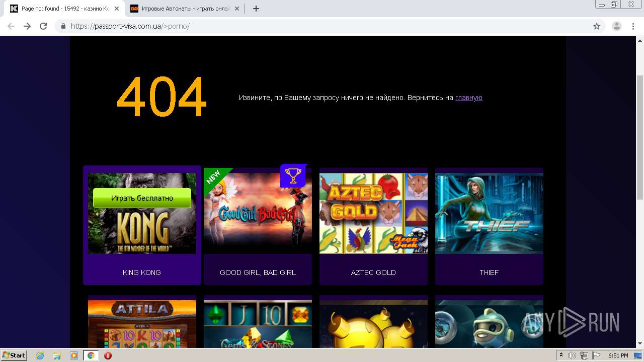
Task: Open the Attila game thumbnail
Action: 142,324
